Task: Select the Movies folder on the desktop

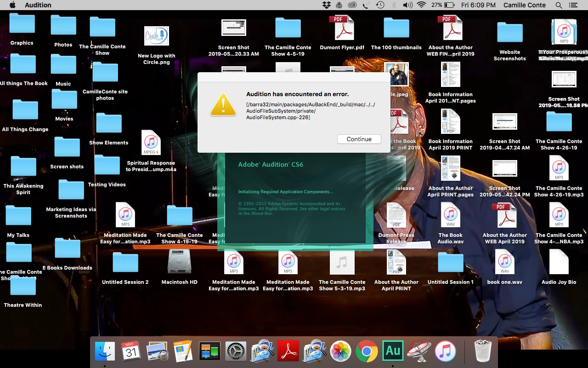Action: click(64, 99)
